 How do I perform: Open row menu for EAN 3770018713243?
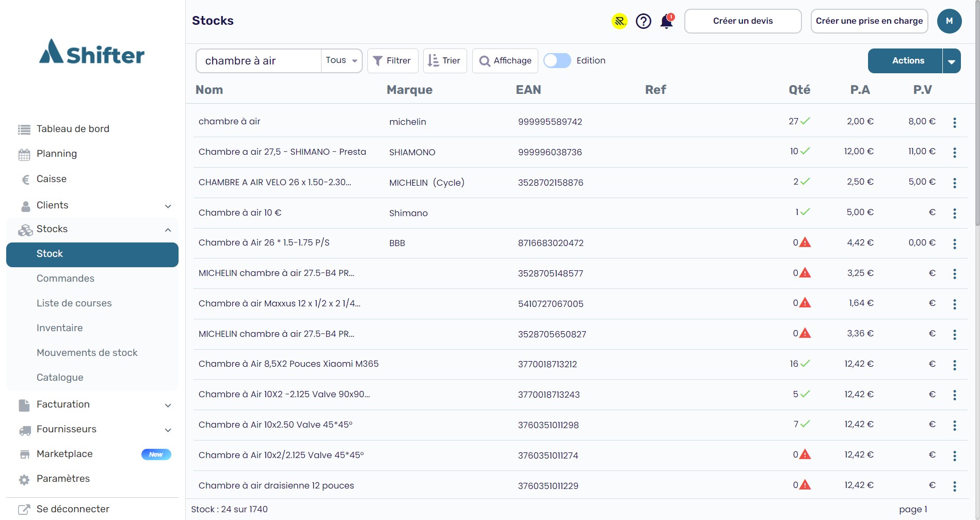(x=954, y=395)
